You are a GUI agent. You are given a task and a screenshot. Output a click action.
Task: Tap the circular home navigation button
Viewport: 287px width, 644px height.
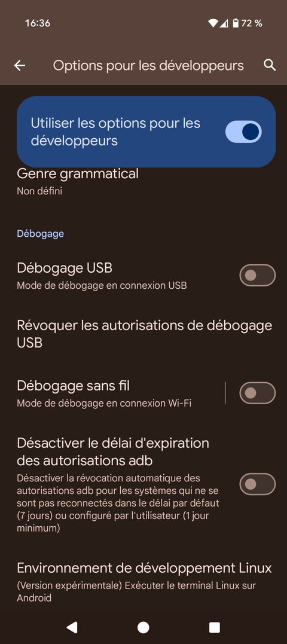point(143,627)
